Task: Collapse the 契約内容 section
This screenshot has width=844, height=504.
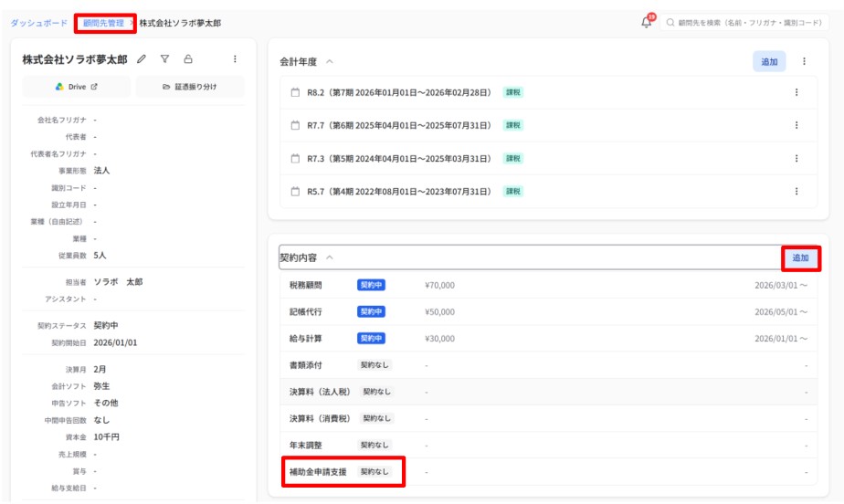Action: (x=330, y=257)
